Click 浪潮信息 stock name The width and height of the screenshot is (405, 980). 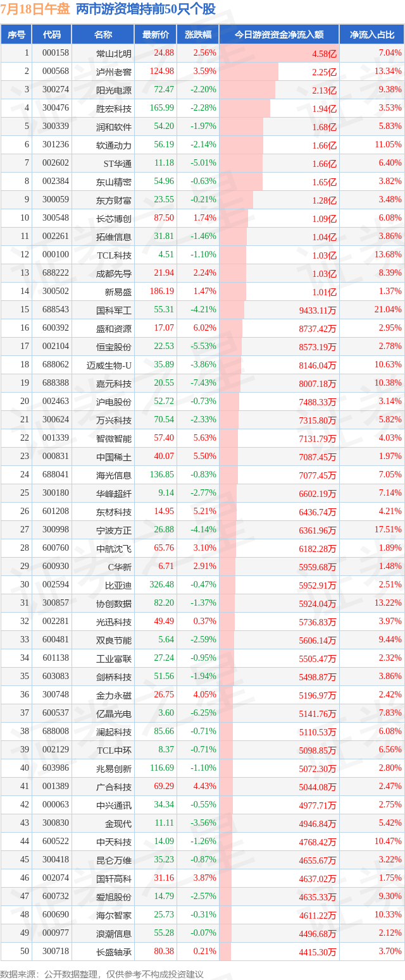114,934
